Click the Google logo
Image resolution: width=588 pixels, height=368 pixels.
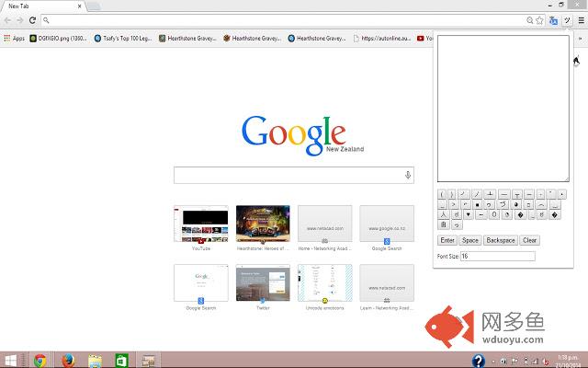294,135
